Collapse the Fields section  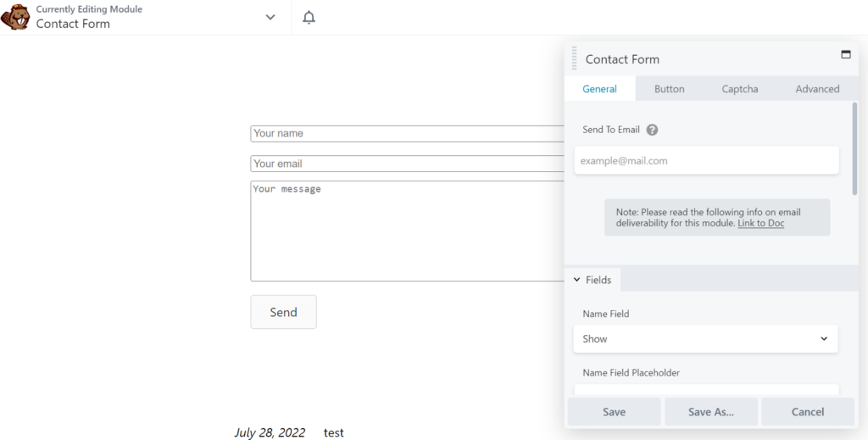point(593,280)
